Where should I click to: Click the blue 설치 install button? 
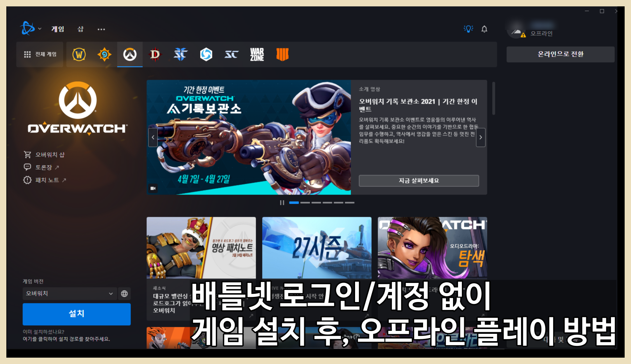pyautogui.click(x=77, y=314)
